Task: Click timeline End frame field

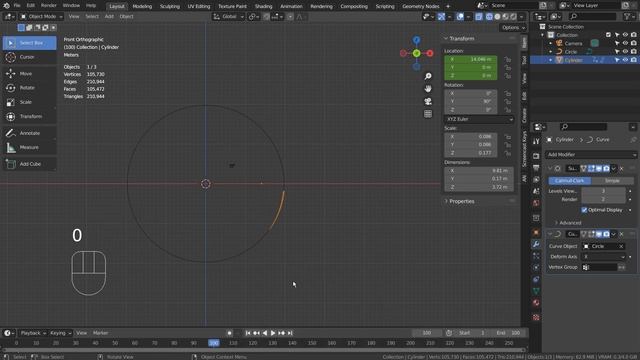Action: point(509,333)
